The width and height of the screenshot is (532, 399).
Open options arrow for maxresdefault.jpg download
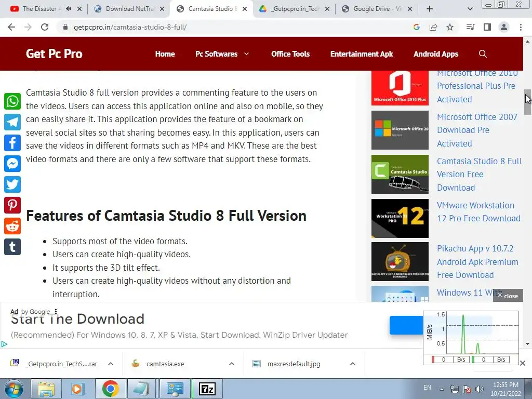coord(353,364)
